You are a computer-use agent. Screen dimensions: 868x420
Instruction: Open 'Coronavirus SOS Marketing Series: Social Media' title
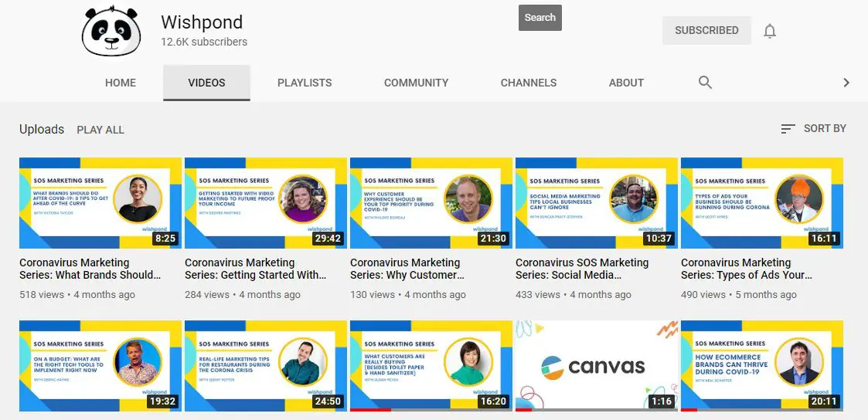(x=581, y=269)
